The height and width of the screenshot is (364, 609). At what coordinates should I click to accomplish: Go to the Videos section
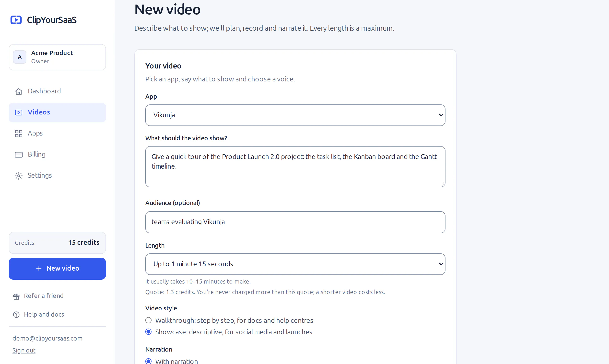pos(57,112)
